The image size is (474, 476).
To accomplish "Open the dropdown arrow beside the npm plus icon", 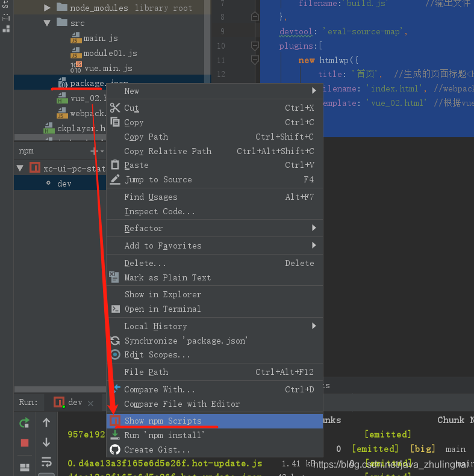I will (102, 151).
